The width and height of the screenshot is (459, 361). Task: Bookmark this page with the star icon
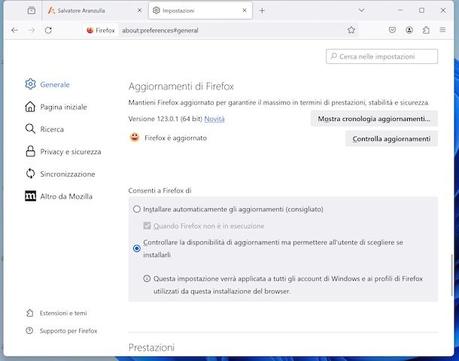tap(351, 30)
